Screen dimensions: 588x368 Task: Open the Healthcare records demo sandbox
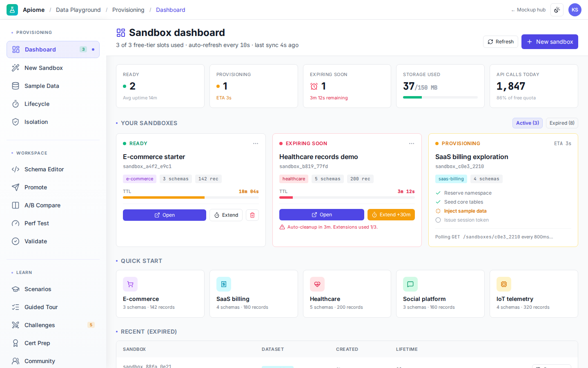pyautogui.click(x=322, y=215)
